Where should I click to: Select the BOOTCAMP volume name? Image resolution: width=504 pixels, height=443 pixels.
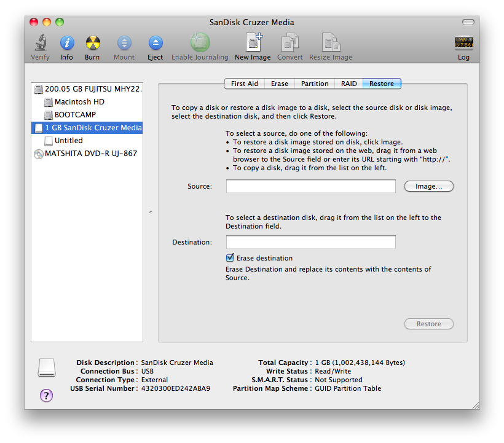tap(75, 115)
